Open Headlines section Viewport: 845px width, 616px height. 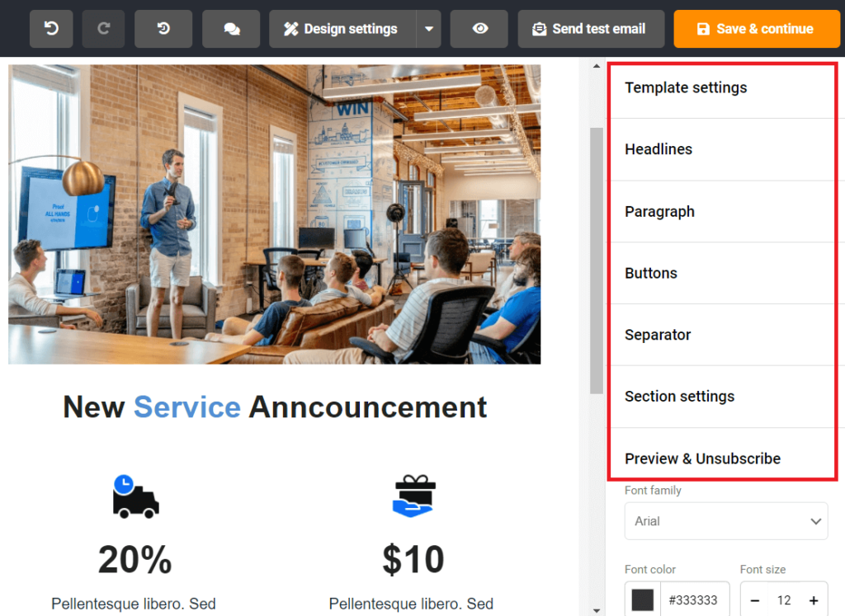[x=723, y=149]
